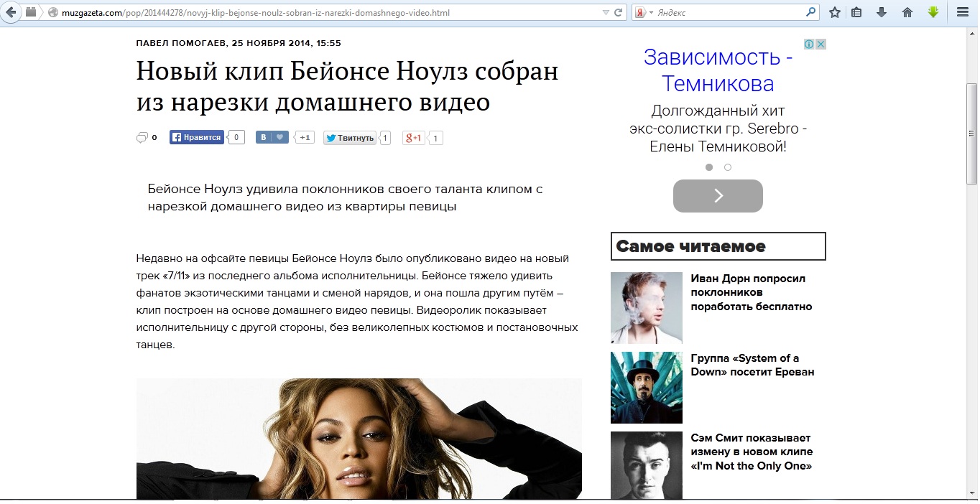The height and width of the screenshot is (504, 980).
Task: Click the vertical page scrollbar thumb
Action: pos(972,133)
